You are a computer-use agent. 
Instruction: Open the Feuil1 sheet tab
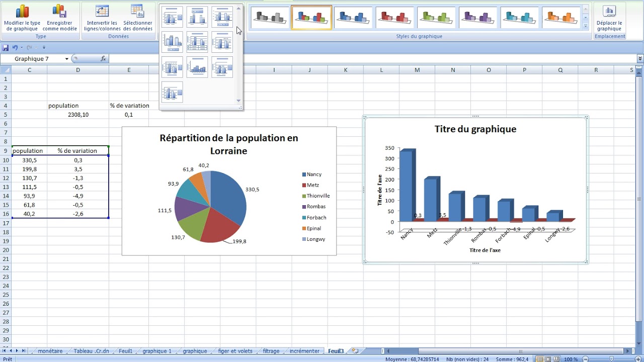125,351
